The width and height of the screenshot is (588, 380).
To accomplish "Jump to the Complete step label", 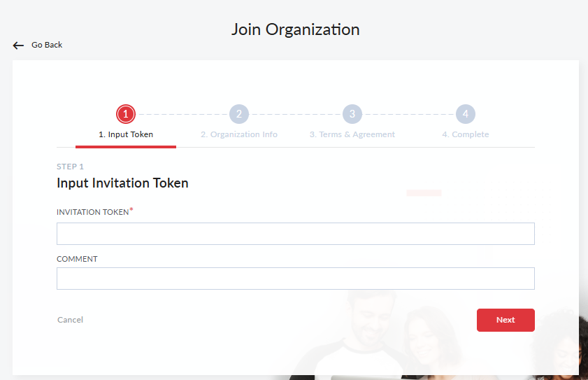I will click(466, 134).
